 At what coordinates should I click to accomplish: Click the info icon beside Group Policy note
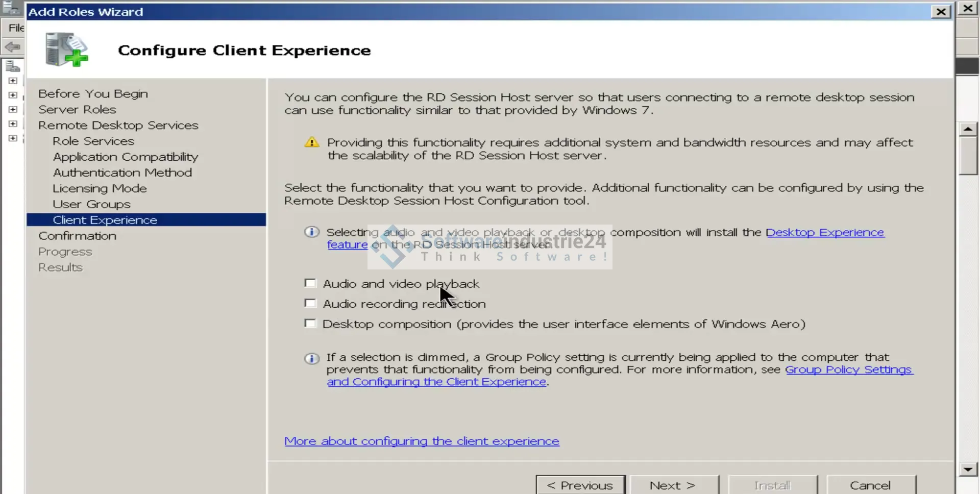[x=311, y=358]
